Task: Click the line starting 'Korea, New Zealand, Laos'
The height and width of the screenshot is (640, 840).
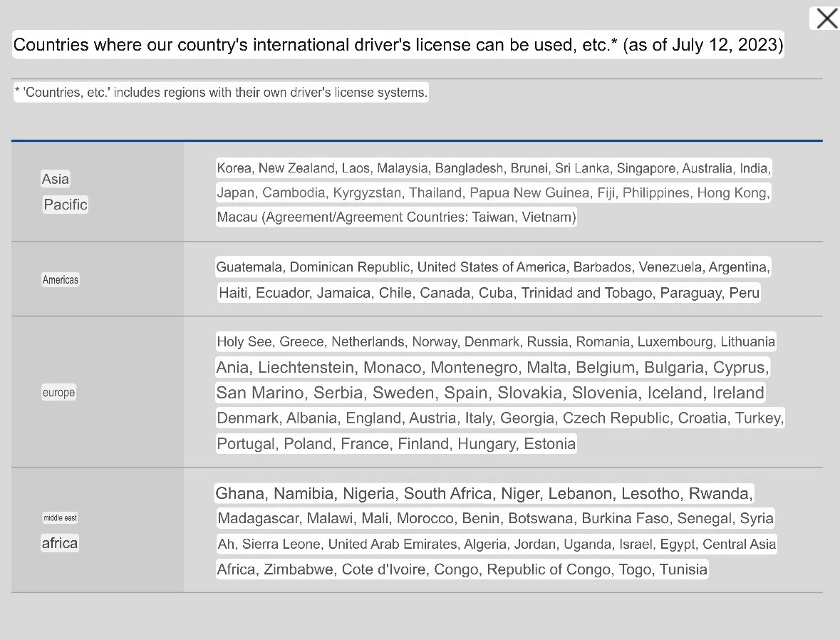Action: (494, 168)
